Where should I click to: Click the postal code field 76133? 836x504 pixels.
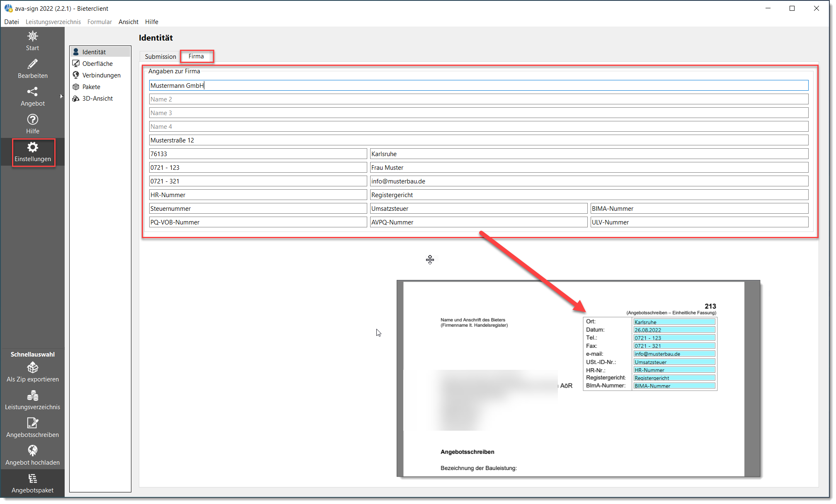click(258, 154)
